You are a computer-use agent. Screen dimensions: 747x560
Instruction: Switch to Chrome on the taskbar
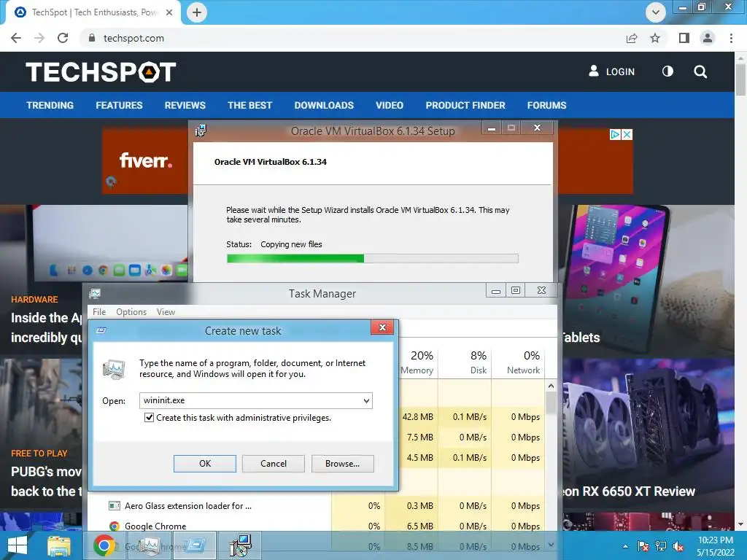[x=104, y=545]
